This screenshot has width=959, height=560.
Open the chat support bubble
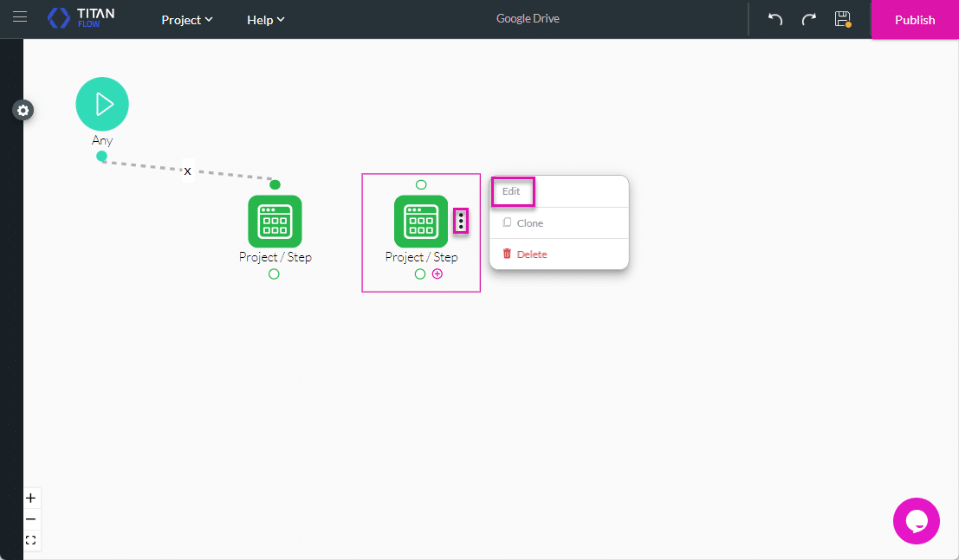916,521
